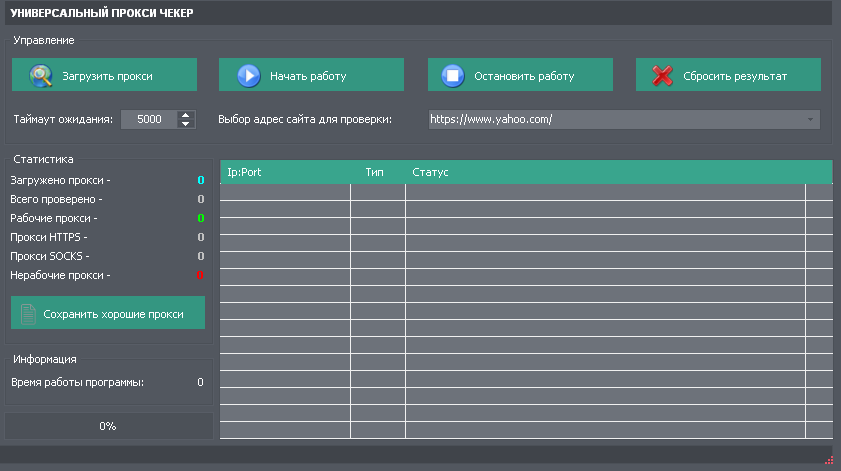Focus the Таймаут ожидания field showing 5000

(x=149, y=119)
